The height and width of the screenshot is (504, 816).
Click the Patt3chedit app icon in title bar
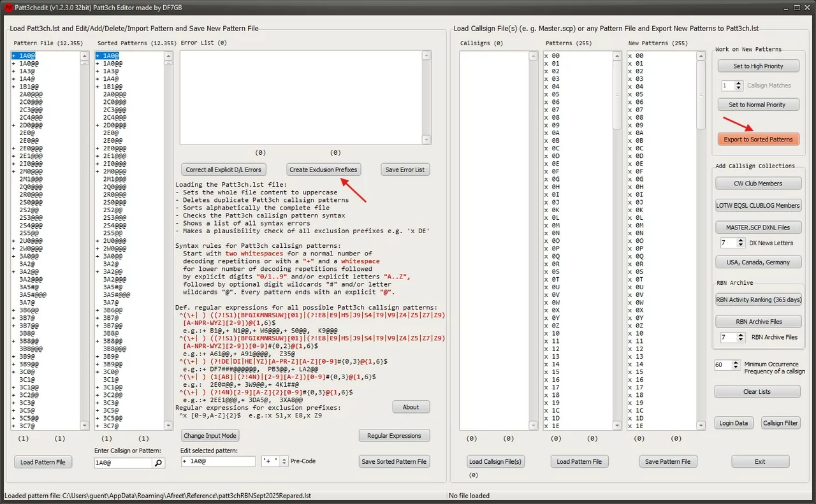point(7,6)
